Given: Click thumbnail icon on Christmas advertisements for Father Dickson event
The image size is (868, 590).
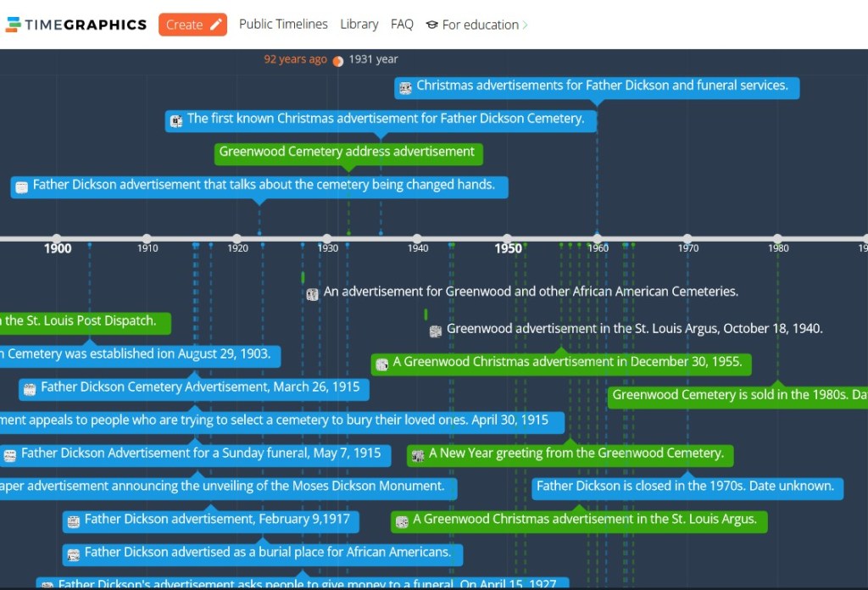Looking at the screenshot, I should (x=405, y=87).
